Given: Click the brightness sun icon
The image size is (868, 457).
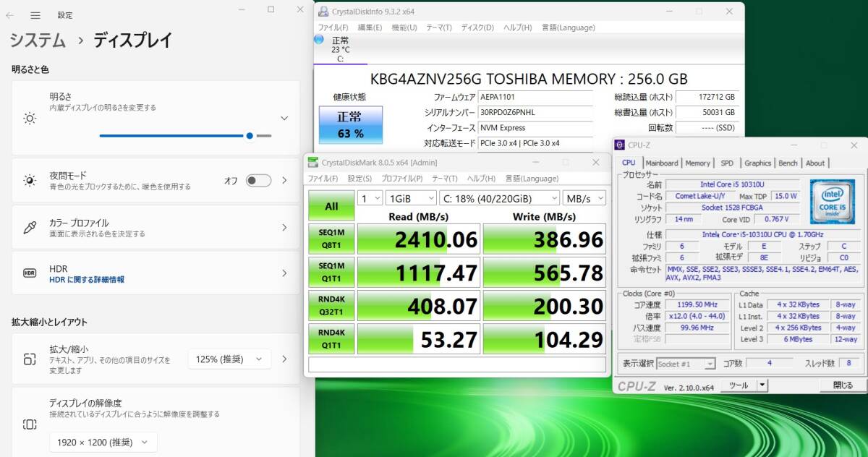Looking at the screenshot, I should 30,118.
